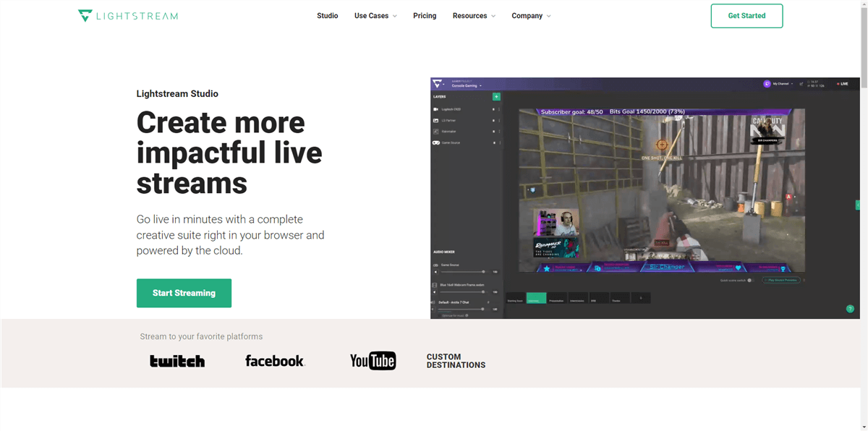
Task: Open Game Source layer options menu
Action: point(499,142)
